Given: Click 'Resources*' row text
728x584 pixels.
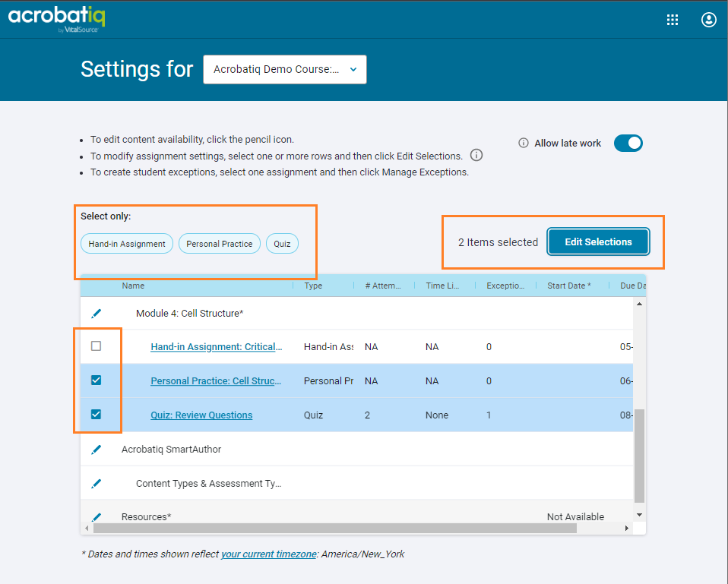Looking at the screenshot, I should click(x=146, y=516).
